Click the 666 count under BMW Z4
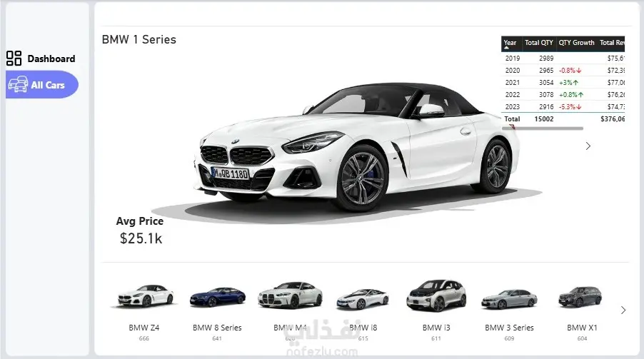 point(144,338)
